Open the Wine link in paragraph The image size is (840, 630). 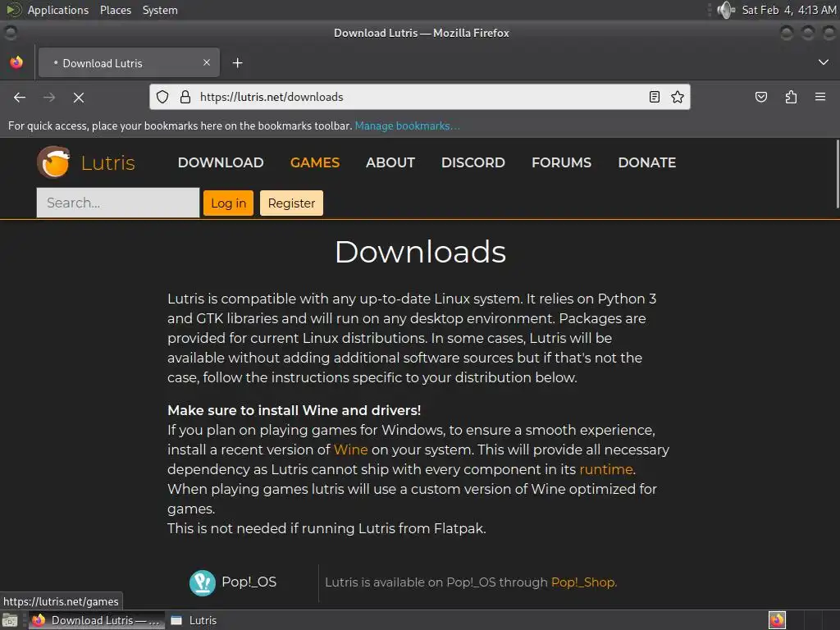351,450
